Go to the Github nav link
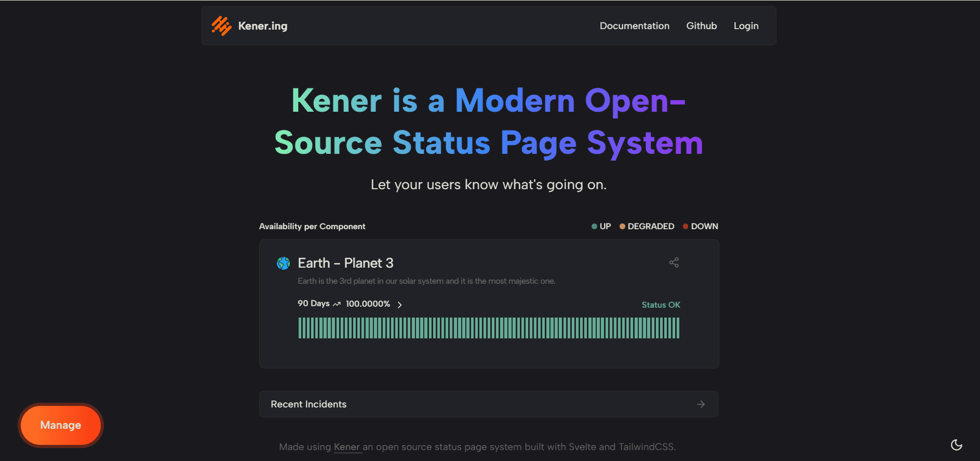 tap(701, 26)
